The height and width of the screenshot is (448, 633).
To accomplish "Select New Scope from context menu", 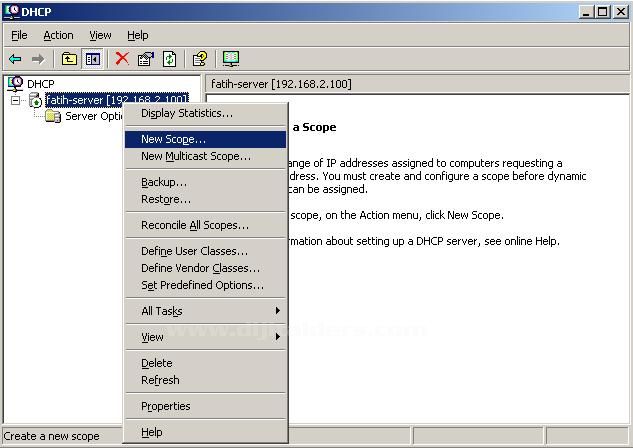I will [173, 140].
